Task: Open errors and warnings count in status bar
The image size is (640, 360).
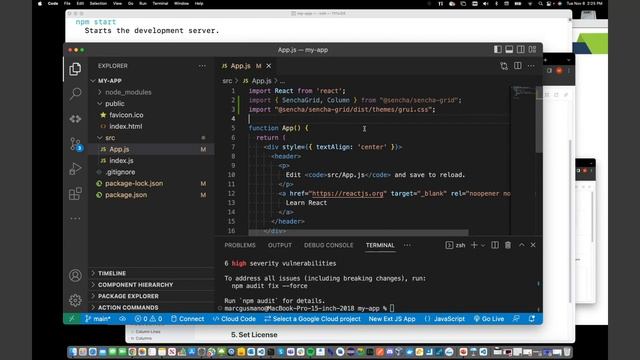Action: pos(149,319)
